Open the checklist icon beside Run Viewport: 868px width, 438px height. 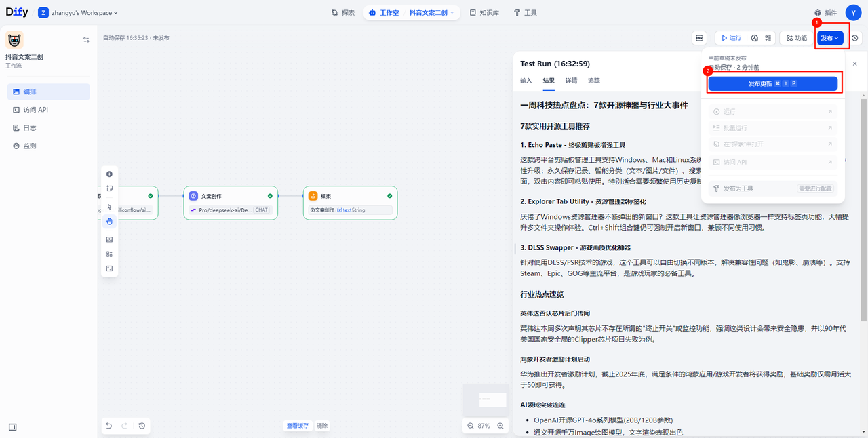(x=768, y=38)
